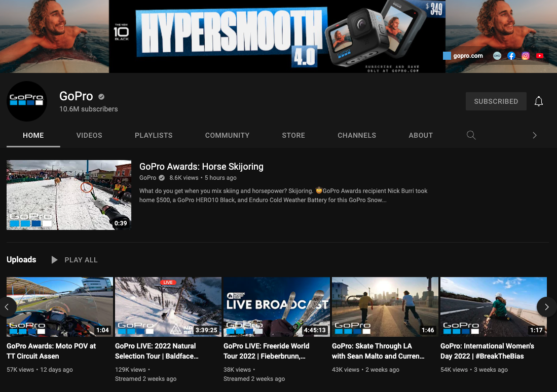Open 'GoPro Awards: Horse Skijoring' title link
Viewport: 557px width, 392px height.
click(x=201, y=167)
